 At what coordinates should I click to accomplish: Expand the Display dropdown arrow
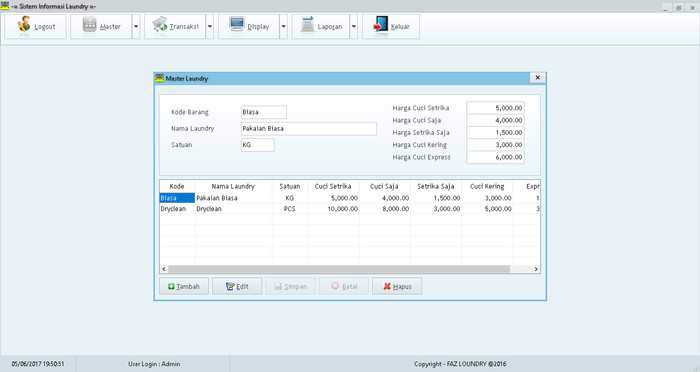[x=283, y=26]
